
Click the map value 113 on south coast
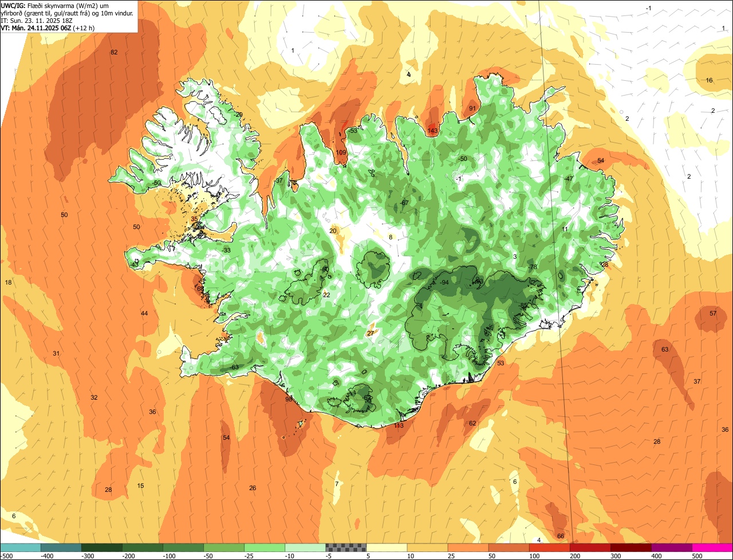click(x=399, y=425)
